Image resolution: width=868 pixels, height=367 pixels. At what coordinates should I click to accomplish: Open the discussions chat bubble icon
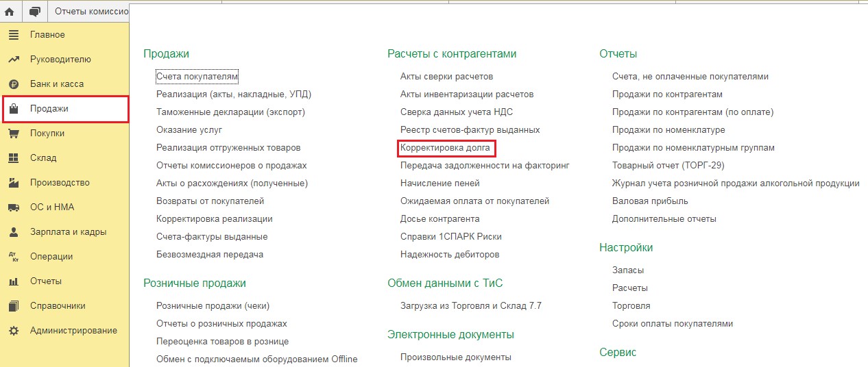[35, 11]
